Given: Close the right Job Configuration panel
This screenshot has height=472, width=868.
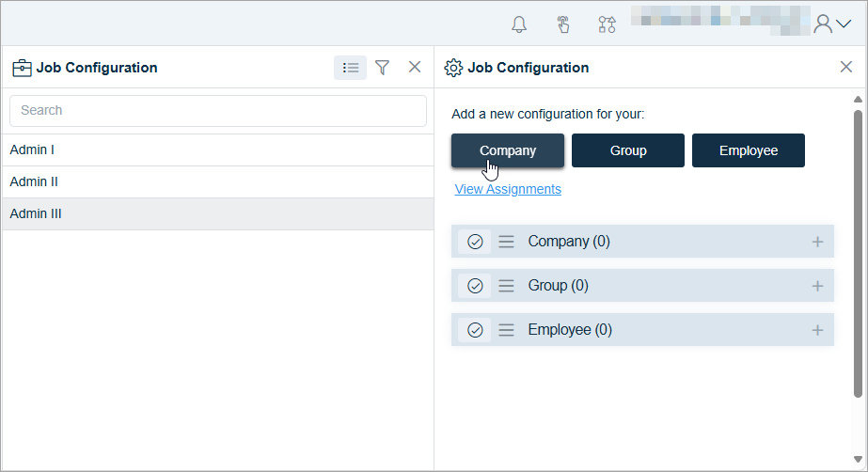Looking at the screenshot, I should (x=845, y=67).
